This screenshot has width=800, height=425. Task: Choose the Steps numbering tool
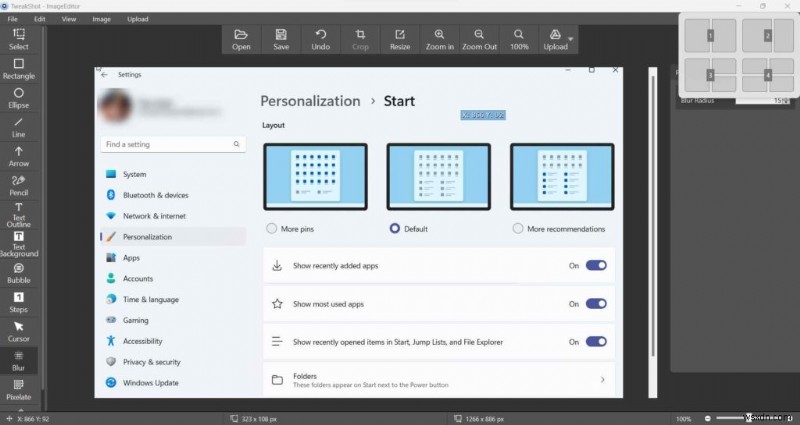coord(18,303)
